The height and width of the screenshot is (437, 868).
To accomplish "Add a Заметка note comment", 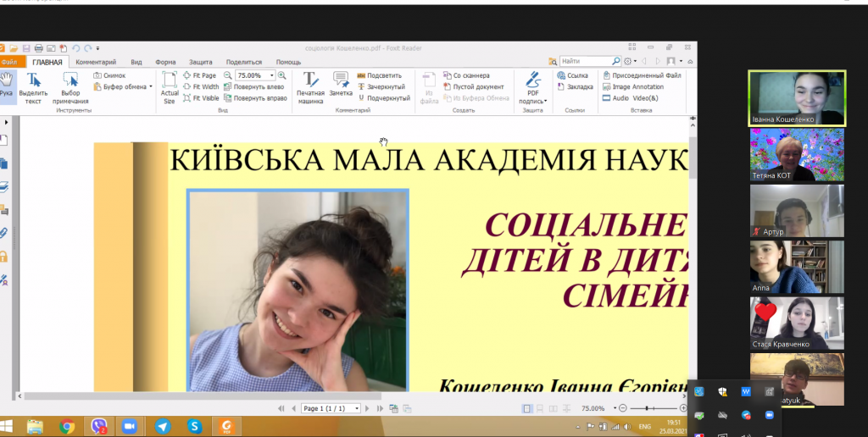I will coord(341,86).
